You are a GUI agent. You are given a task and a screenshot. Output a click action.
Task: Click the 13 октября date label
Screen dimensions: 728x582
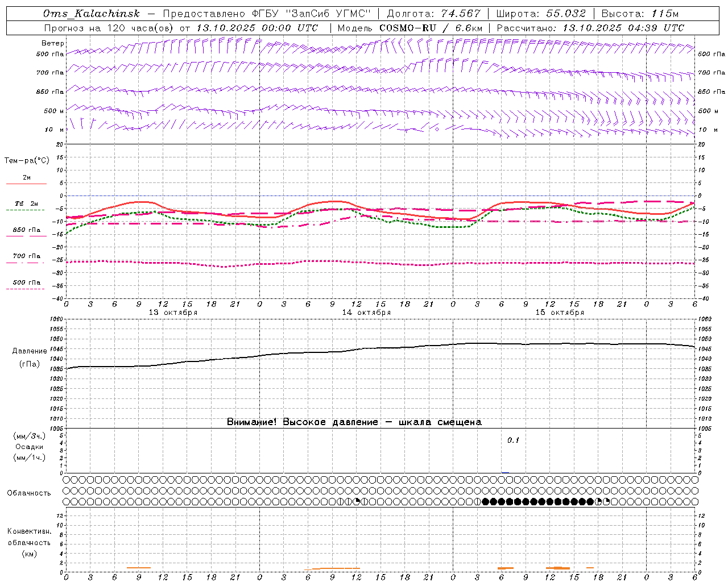173,313
